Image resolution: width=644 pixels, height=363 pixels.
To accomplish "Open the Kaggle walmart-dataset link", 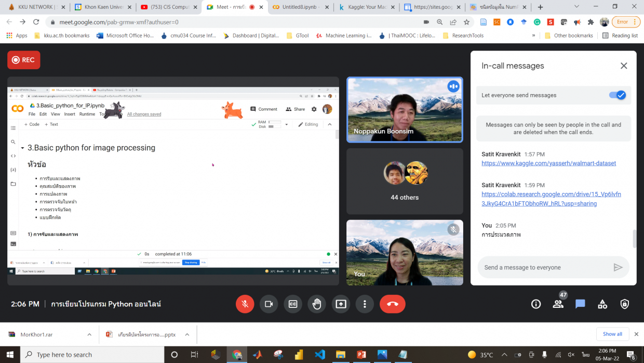I will coord(548,163).
